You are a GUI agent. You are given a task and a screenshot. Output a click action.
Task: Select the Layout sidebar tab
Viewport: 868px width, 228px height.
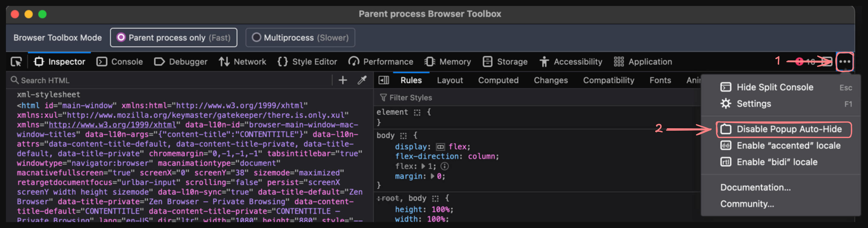click(450, 80)
